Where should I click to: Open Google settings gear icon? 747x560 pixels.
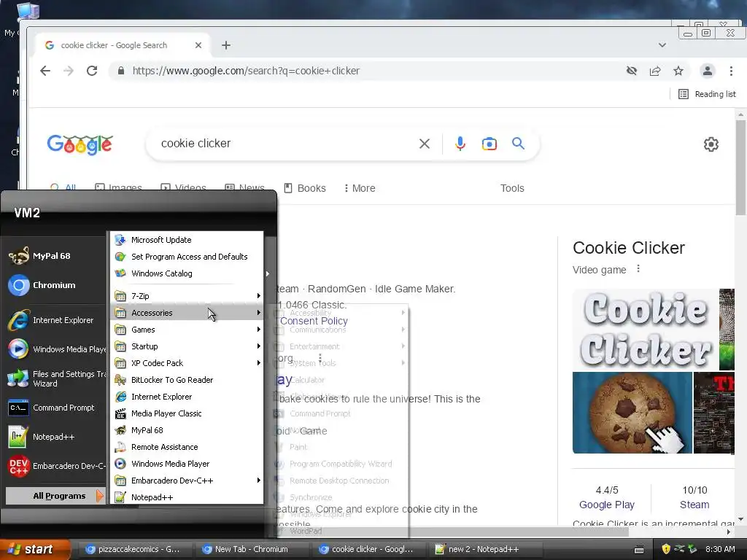point(711,144)
